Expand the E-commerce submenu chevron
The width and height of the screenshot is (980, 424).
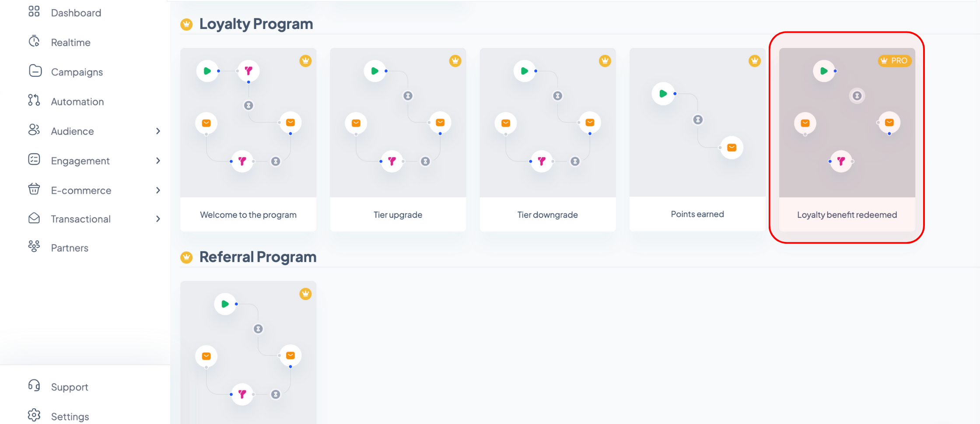tap(158, 190)
